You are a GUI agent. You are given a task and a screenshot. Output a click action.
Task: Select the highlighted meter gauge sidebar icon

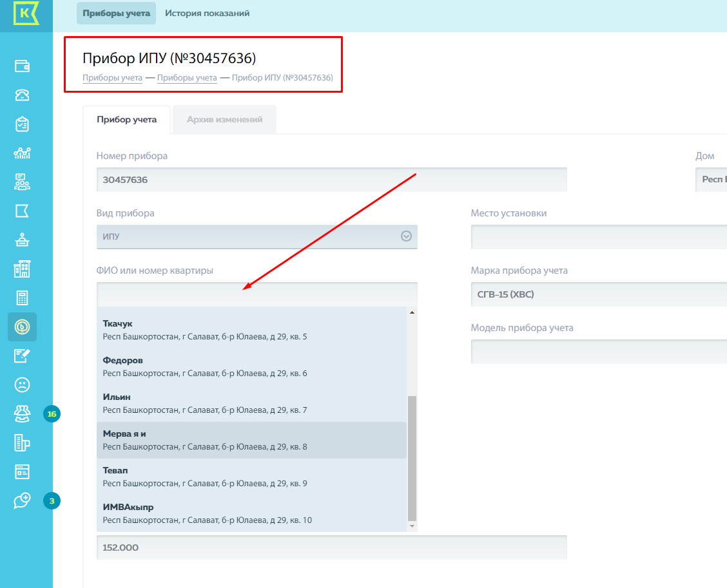23,327
